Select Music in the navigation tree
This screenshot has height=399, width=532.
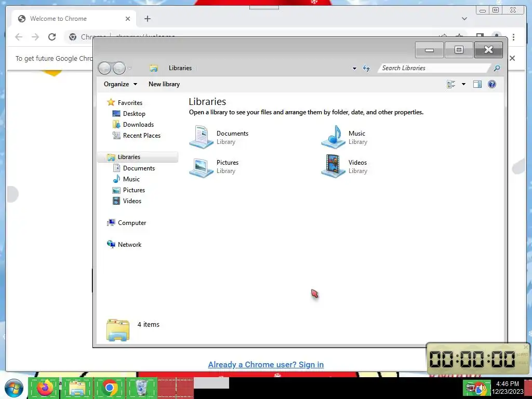coord(126,179)
